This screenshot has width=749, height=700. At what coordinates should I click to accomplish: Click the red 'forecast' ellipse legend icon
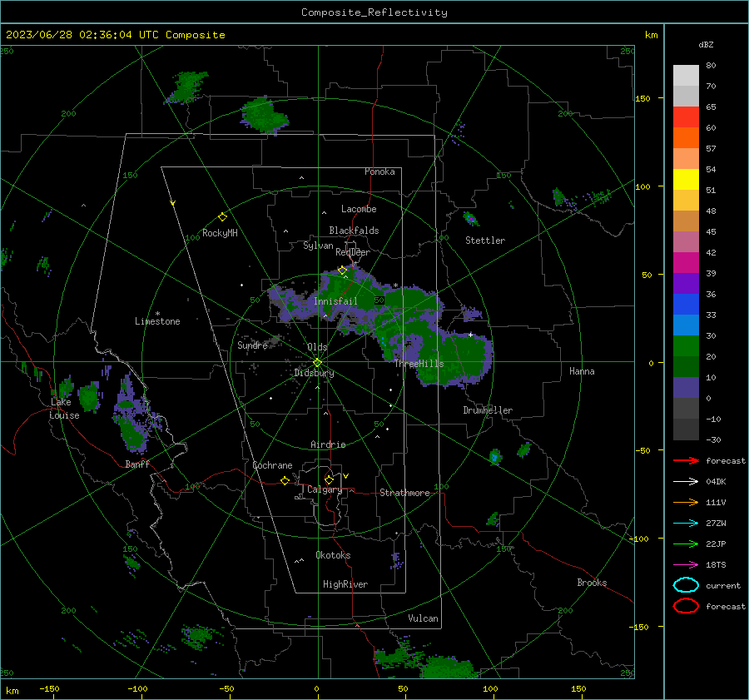pos(686,606)
